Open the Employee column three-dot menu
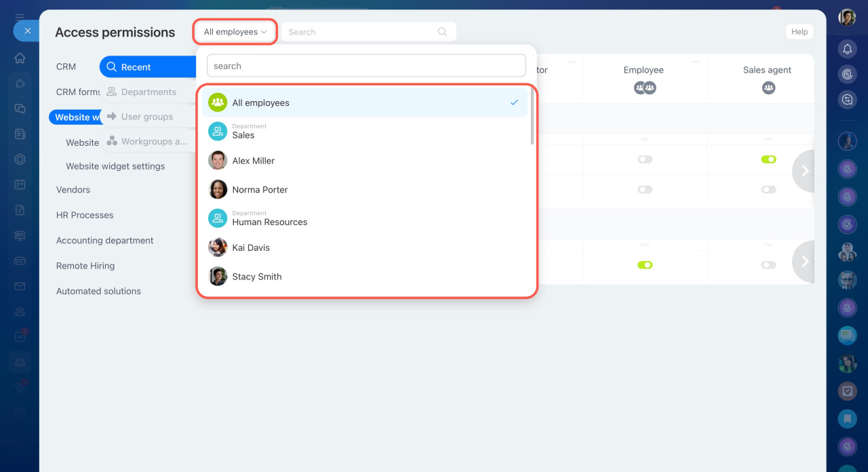 coord(695,62)
